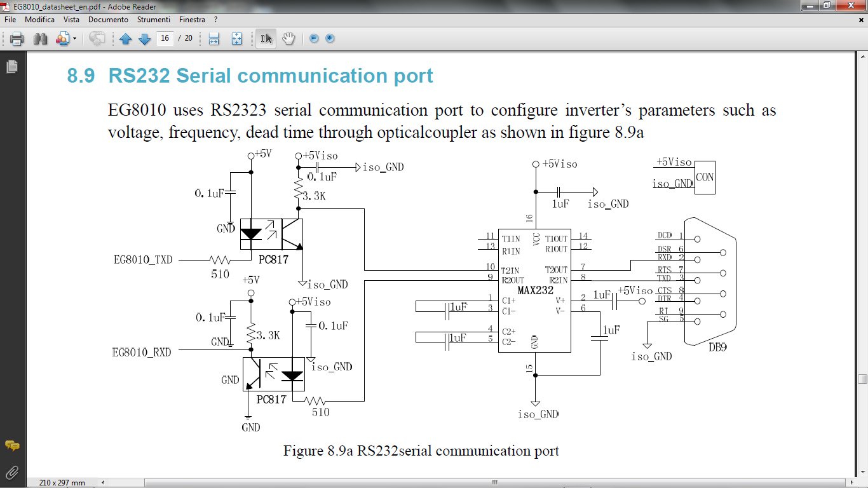This screenshot has width=868, height=488.
Task: Go to previous page with up arrow
Action: [x=125, y=39]
